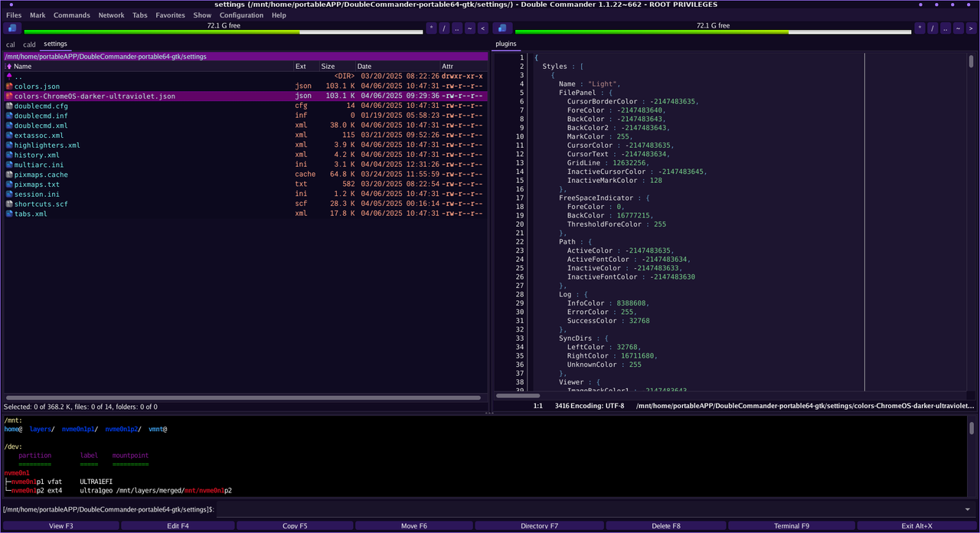Click the doublecmd.inf file icon
This screenshot has height=533, width=980.
(9, 116)
